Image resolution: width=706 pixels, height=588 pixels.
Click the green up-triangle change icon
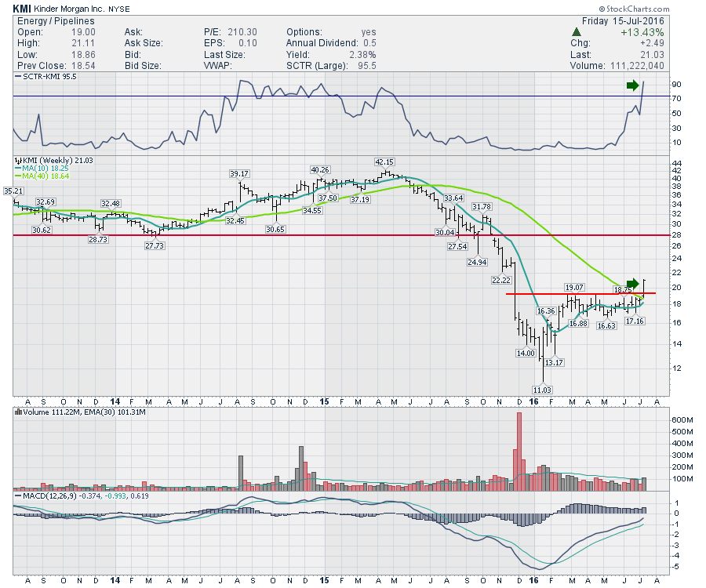pos(576,32)
